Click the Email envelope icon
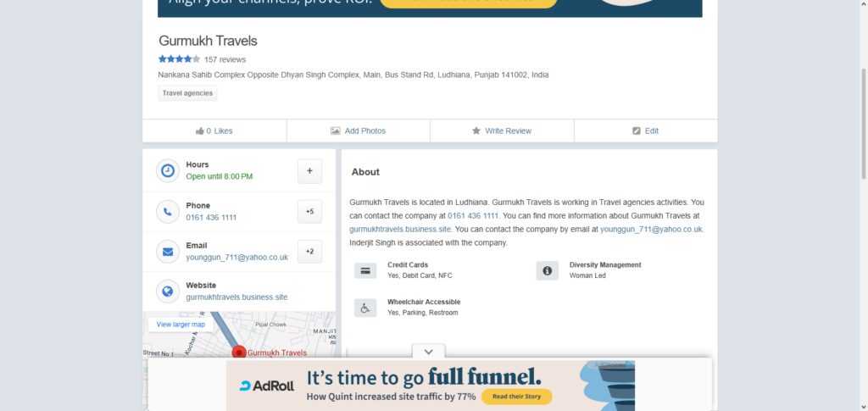The height and width of the screenshot is (411, 868). point(168,252)
